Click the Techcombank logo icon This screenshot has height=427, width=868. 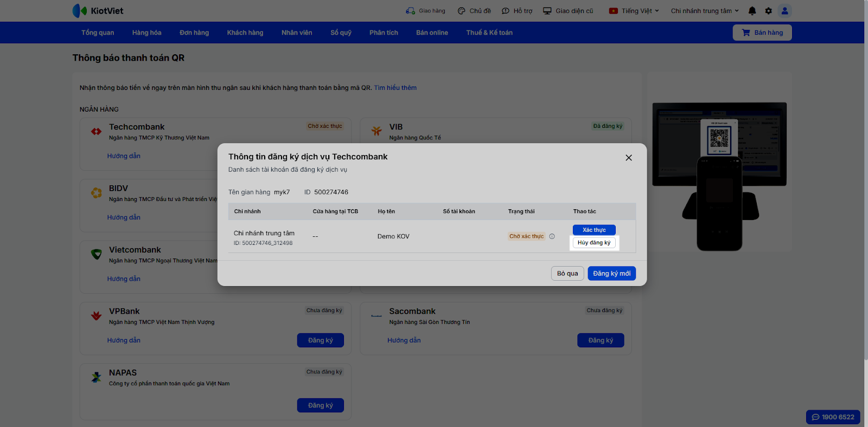click(x=97, y=132)
